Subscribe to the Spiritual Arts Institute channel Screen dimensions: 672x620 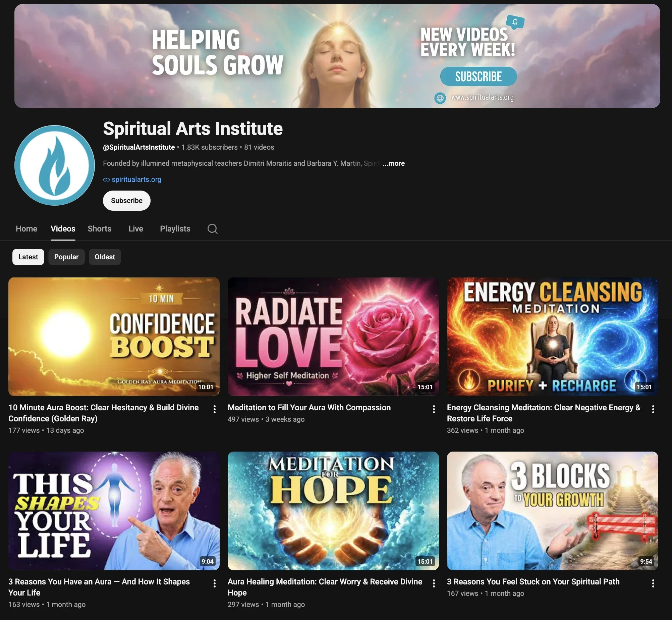click(127, 201)
